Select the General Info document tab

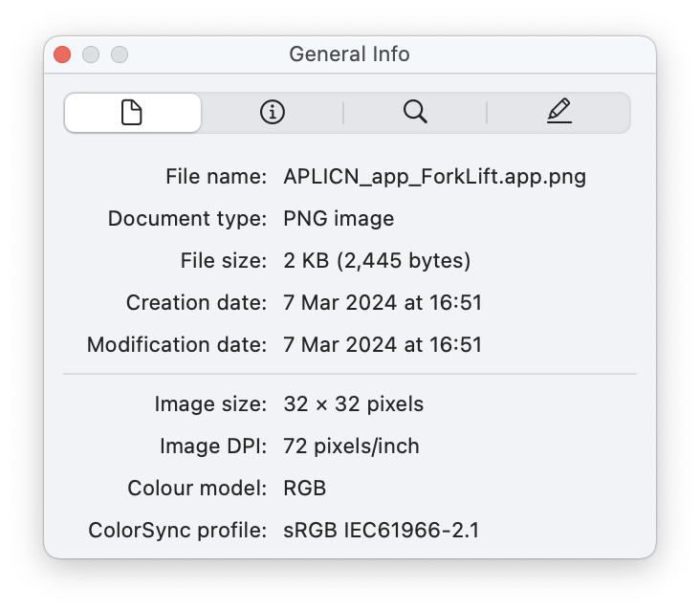132,113
